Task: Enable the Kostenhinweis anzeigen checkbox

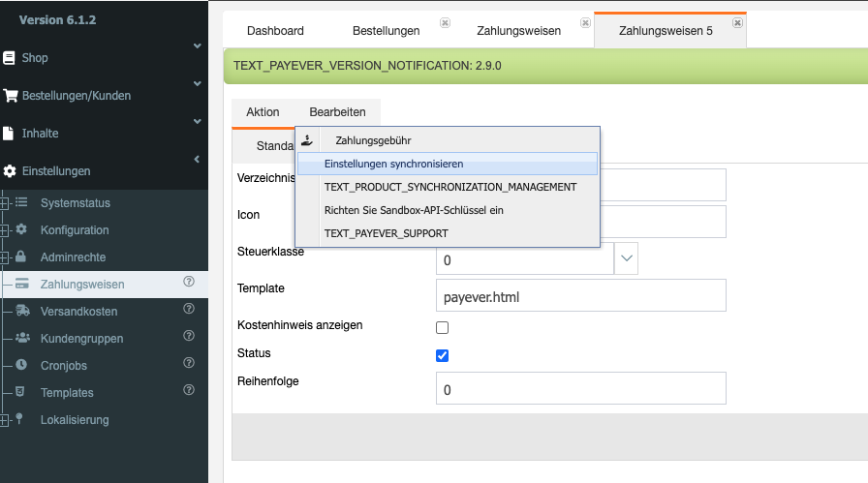Action: click(x=443, y=327)
